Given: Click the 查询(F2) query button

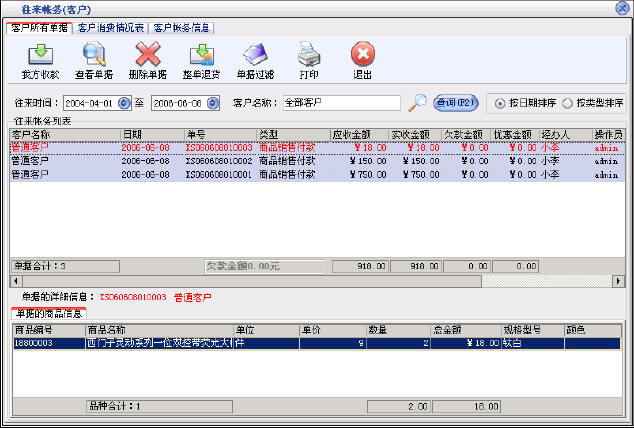Looking at the screenshot, I should point(455,102).
